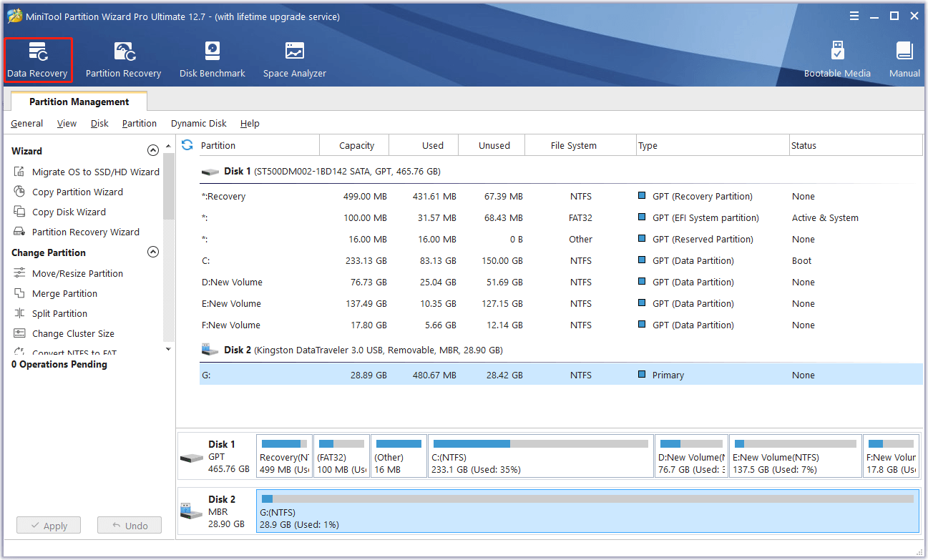The height and width of the screenshot is (560, 928).
Task: Select F:New Volume block in disk map
Action: [x=891, y=456]
